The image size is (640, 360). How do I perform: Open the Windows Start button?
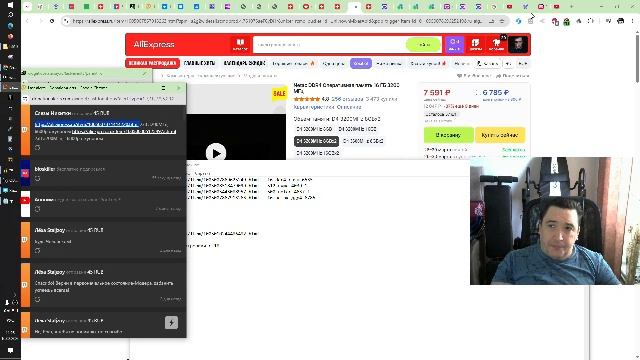coord(10,5)
